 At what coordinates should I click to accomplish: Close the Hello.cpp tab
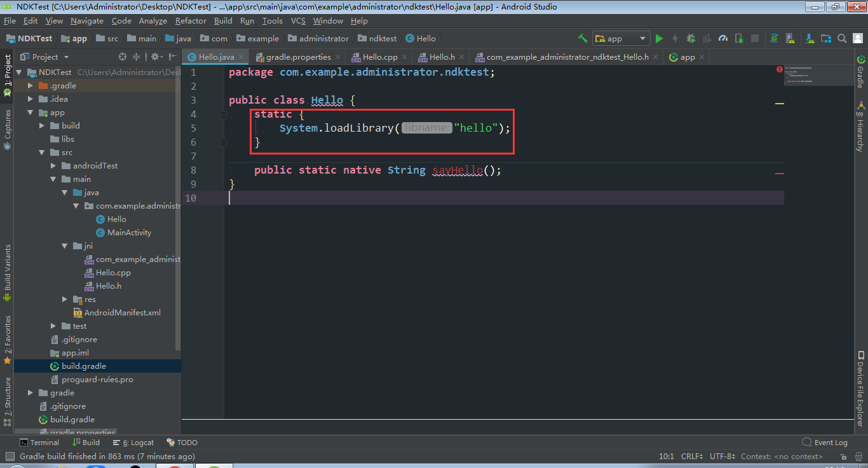(405, 57)
